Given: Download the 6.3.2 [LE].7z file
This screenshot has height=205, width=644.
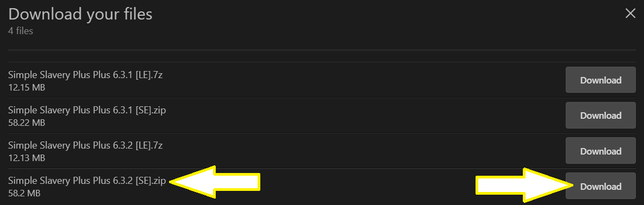Looking at the screenshot, I should pyautogui.click(x=601, y=151).
